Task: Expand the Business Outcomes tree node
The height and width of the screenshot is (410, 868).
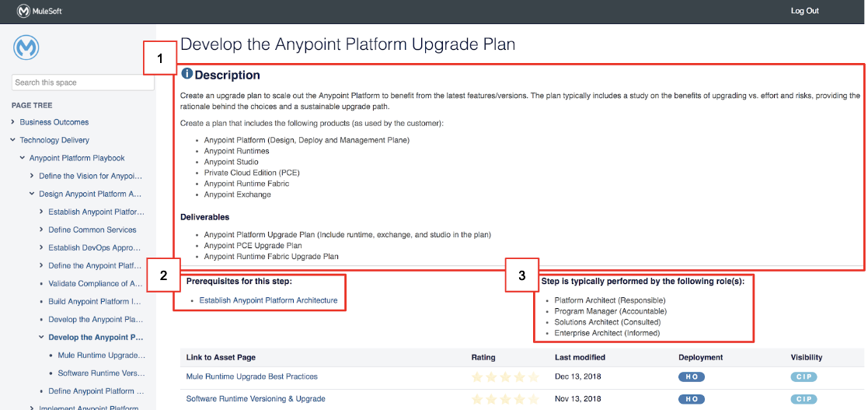Action: pos(12,122)
